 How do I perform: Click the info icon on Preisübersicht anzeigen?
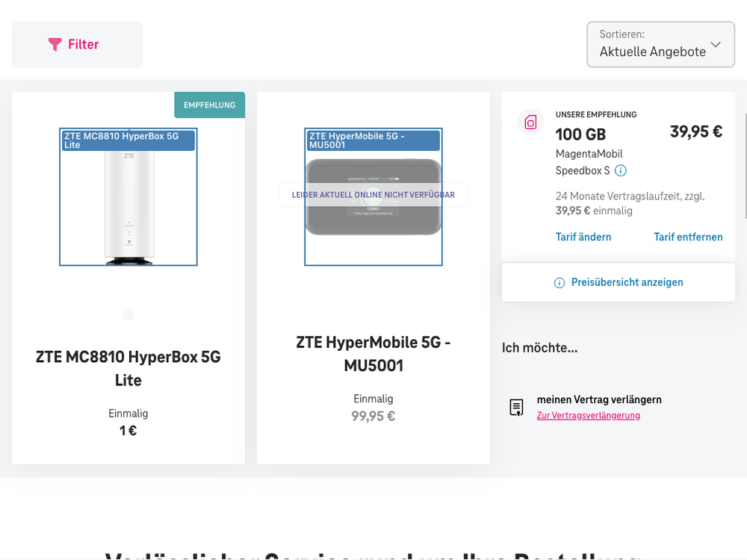[559, 282]
